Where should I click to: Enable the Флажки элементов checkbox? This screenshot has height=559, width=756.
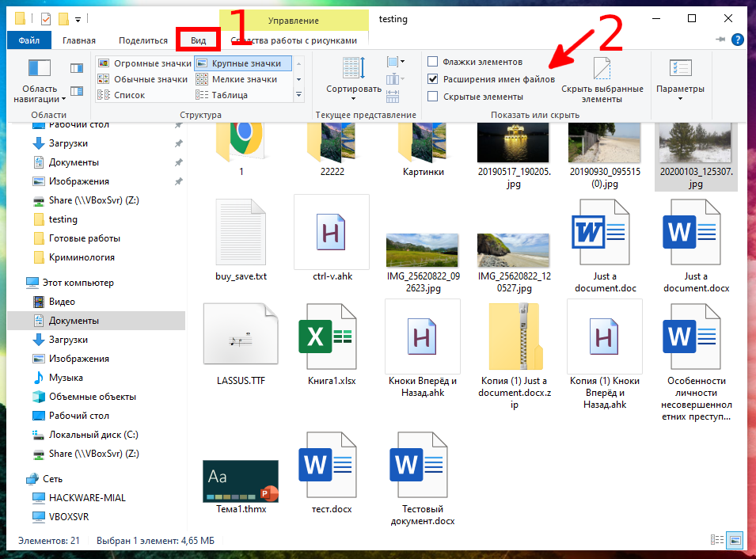pos(432,62)
